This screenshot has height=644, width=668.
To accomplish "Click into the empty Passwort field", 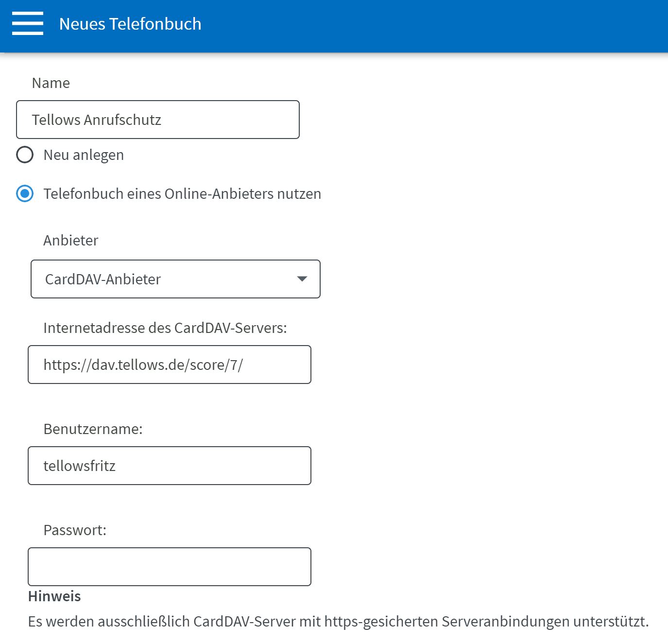I will 169,567.
